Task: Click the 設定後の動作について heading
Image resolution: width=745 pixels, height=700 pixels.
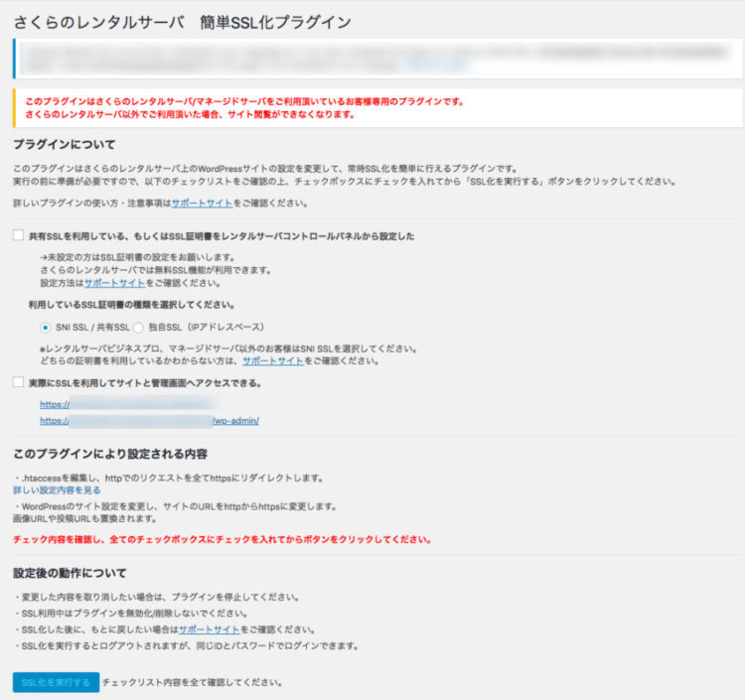Action: tap(70, 573)
